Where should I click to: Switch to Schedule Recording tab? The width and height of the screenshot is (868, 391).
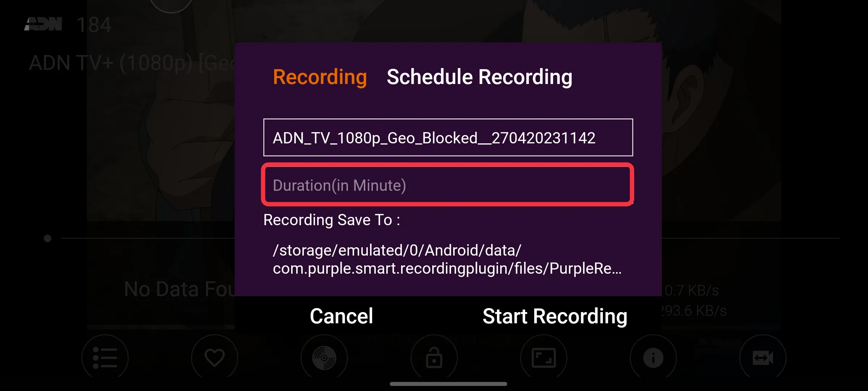click(x=480, y=77)
